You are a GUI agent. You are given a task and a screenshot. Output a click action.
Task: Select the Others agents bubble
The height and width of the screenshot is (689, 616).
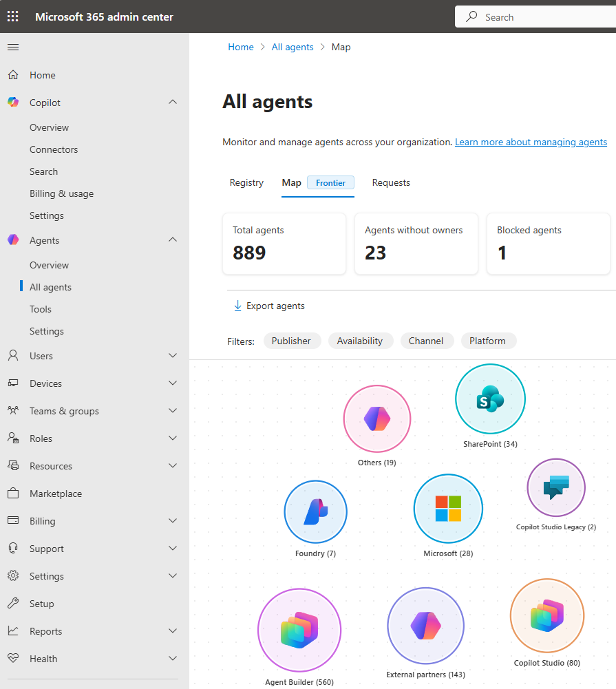[x=376, y=418]
